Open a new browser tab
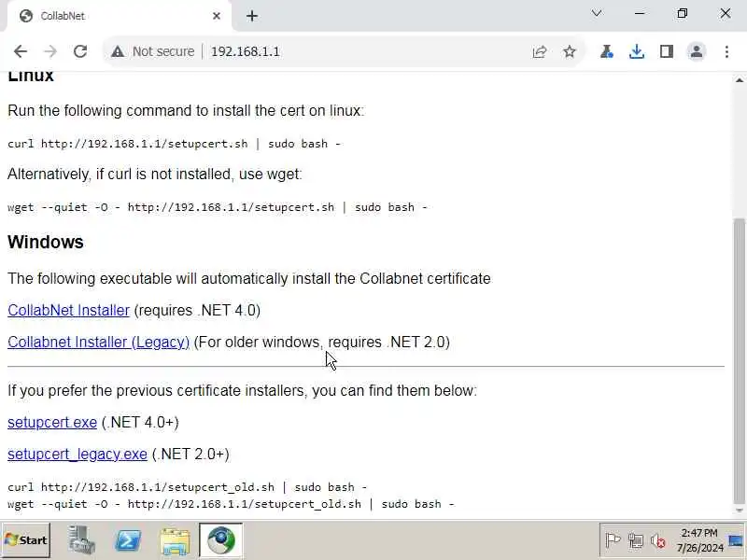 [252, 16]
